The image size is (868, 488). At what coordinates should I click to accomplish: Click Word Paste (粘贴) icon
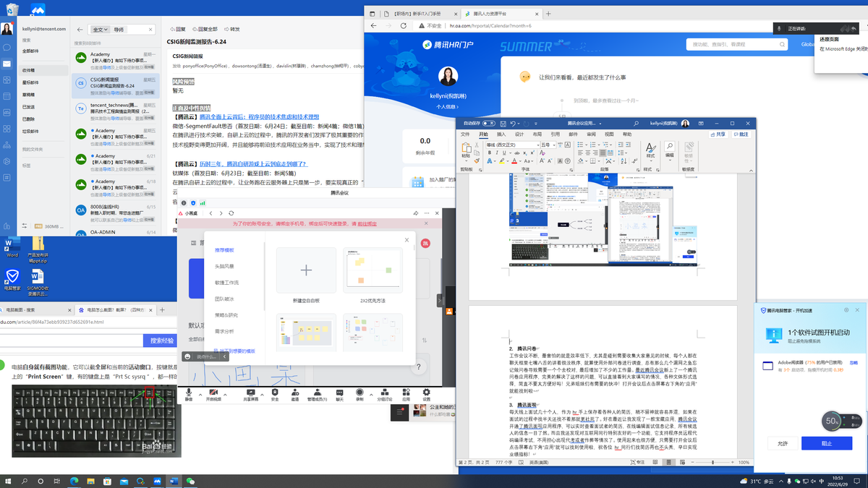coord(466,149)
